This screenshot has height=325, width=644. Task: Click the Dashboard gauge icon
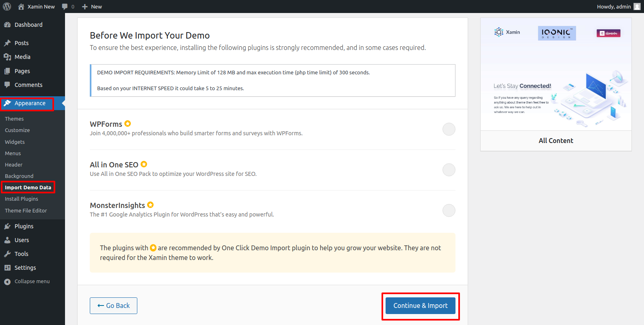point(7,25)
